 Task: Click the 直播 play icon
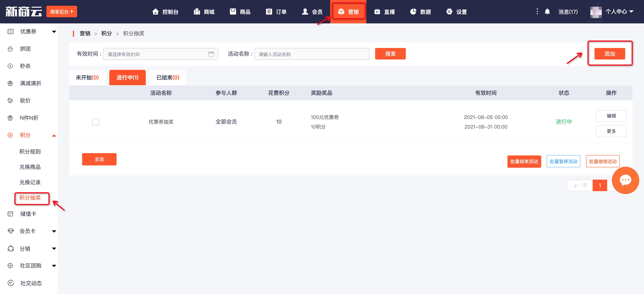click(377, 12)
